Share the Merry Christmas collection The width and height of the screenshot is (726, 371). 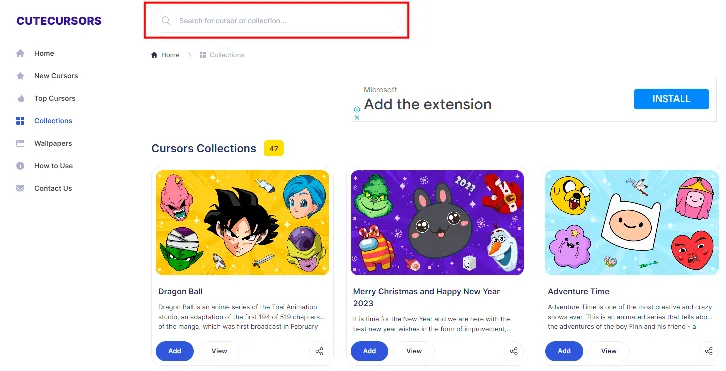pos(514,351)
